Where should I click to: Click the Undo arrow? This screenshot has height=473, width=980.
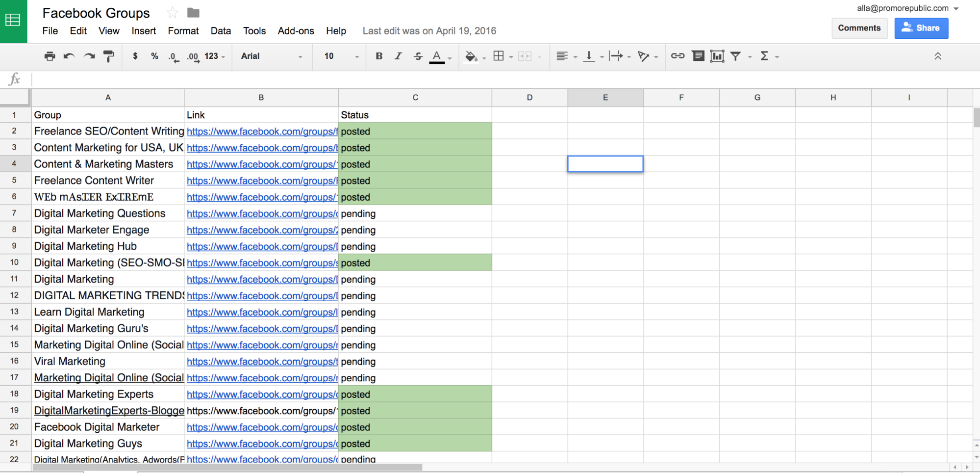coord(69,56)
